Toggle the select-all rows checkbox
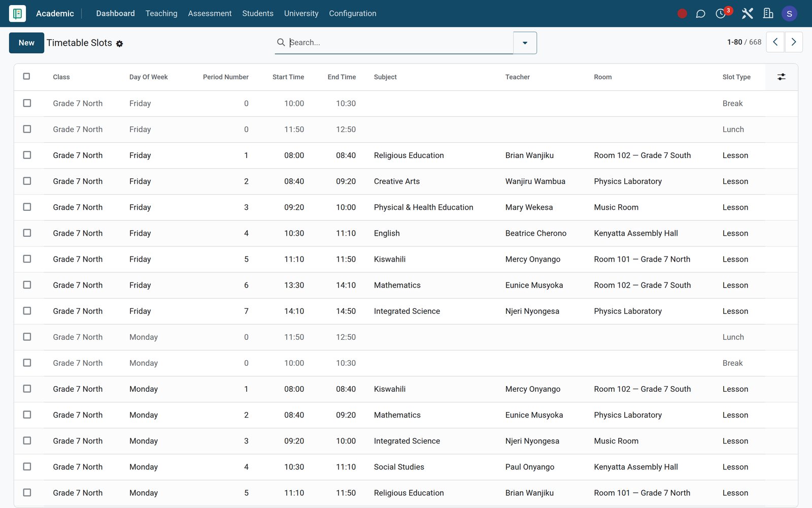Image resolution: width=812 pixels, height=508 pixels. pos(26,76)
